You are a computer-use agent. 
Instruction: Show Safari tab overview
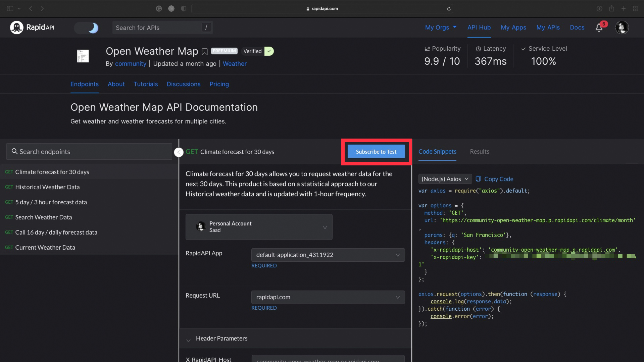point(636,9)
